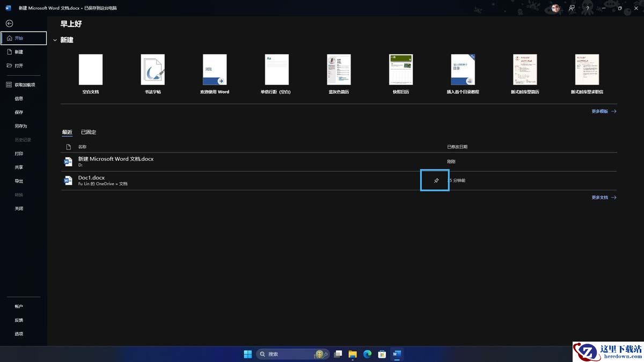
Task: Open the 插入首个目录教程 template
Action: pos(463,74)
